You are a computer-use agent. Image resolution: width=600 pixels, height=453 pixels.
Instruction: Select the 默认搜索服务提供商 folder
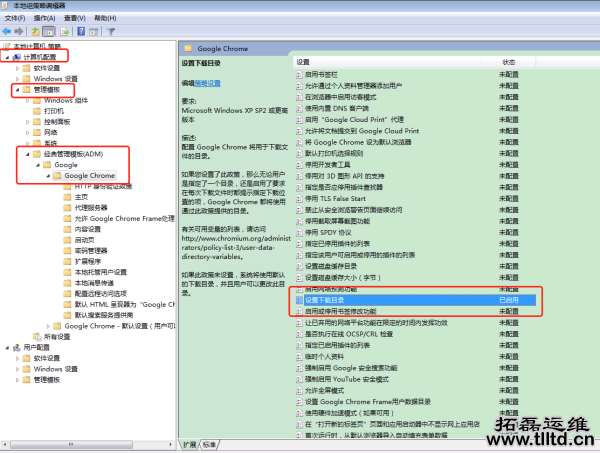[104, 315]
